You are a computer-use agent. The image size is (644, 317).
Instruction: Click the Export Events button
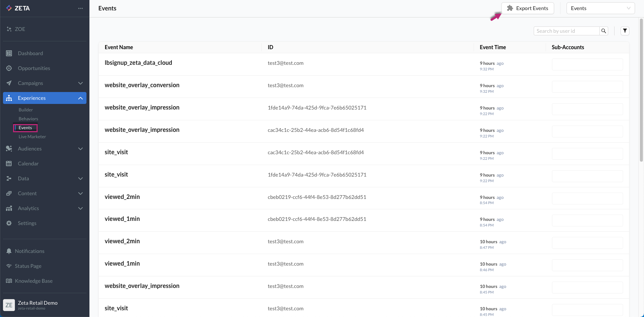pyautogui.click(x=527, y=8)
